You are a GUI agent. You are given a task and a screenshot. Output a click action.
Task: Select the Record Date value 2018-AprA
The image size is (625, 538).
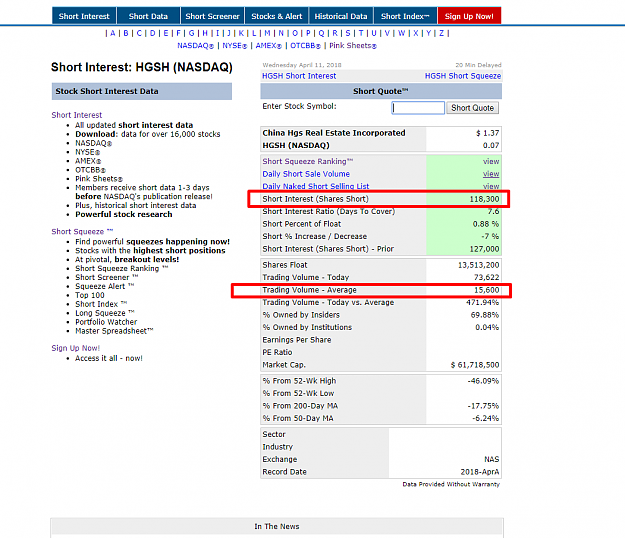480,472
